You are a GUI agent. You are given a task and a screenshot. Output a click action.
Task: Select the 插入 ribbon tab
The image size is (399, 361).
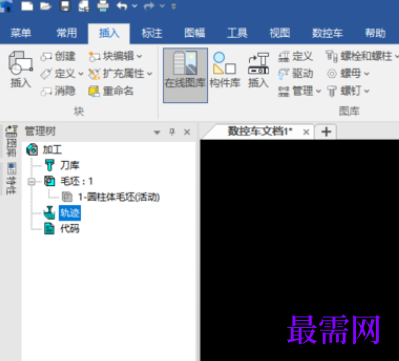(x=109, y=33)
